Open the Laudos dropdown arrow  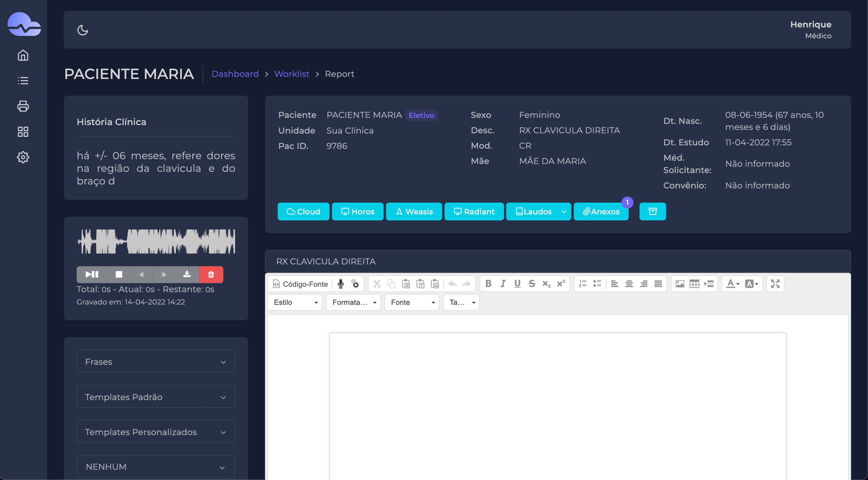564,211
